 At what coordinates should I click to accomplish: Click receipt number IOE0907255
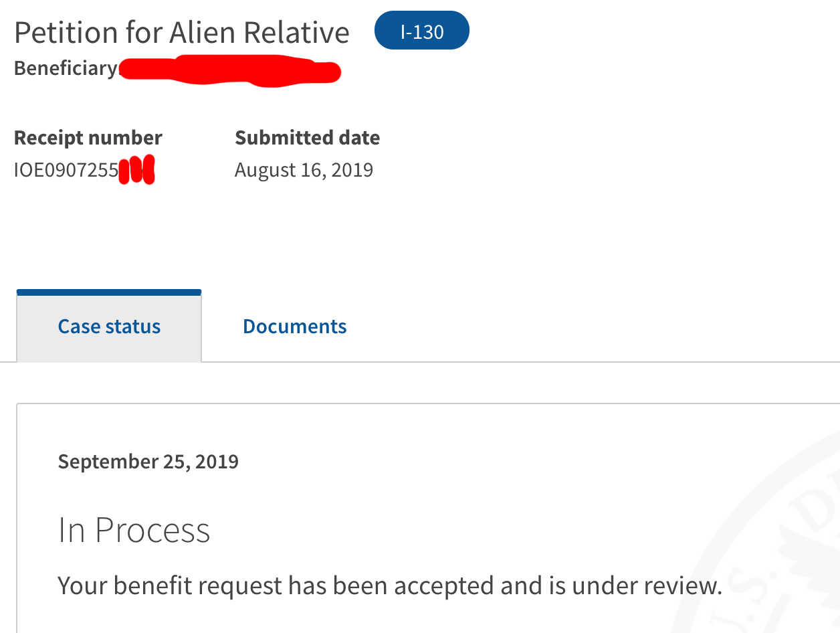66,170
